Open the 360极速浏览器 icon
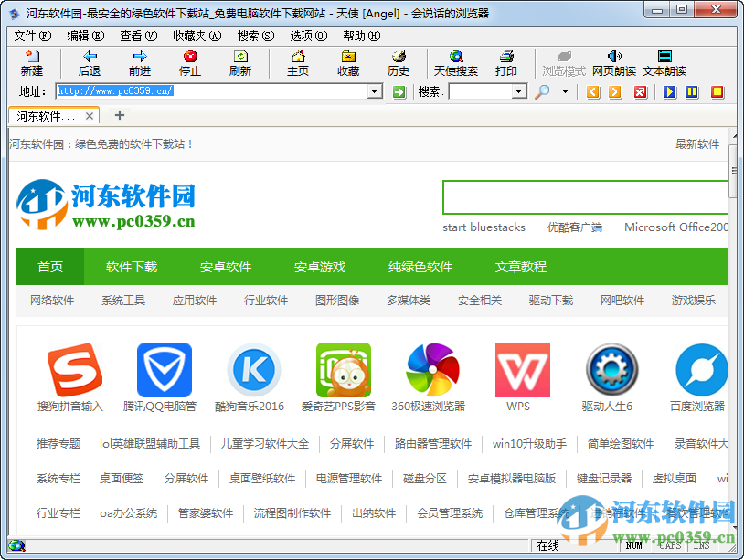744x560 pixels. pos(432,370)
